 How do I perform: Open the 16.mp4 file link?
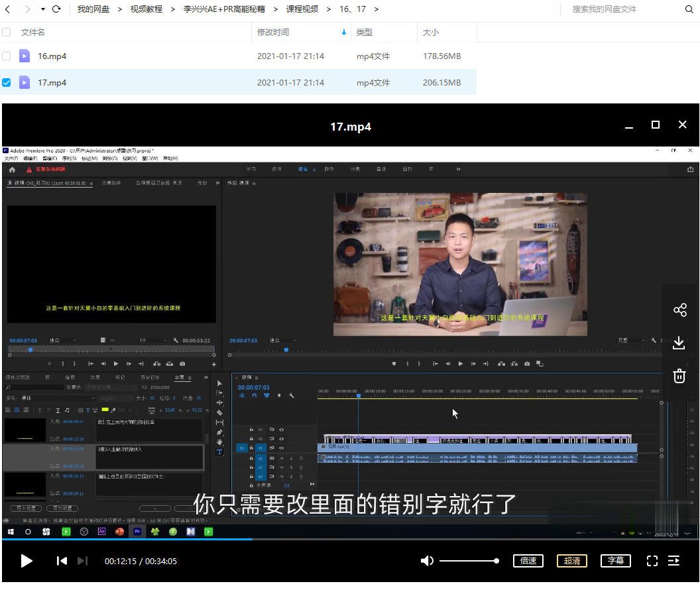(x=52, y=56)
